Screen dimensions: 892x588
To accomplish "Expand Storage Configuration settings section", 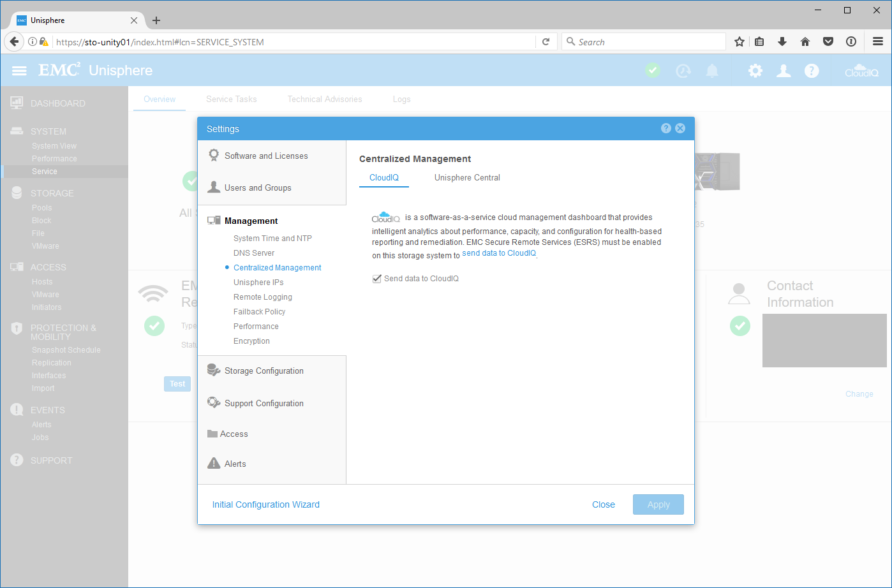I will tap(264, 371).
